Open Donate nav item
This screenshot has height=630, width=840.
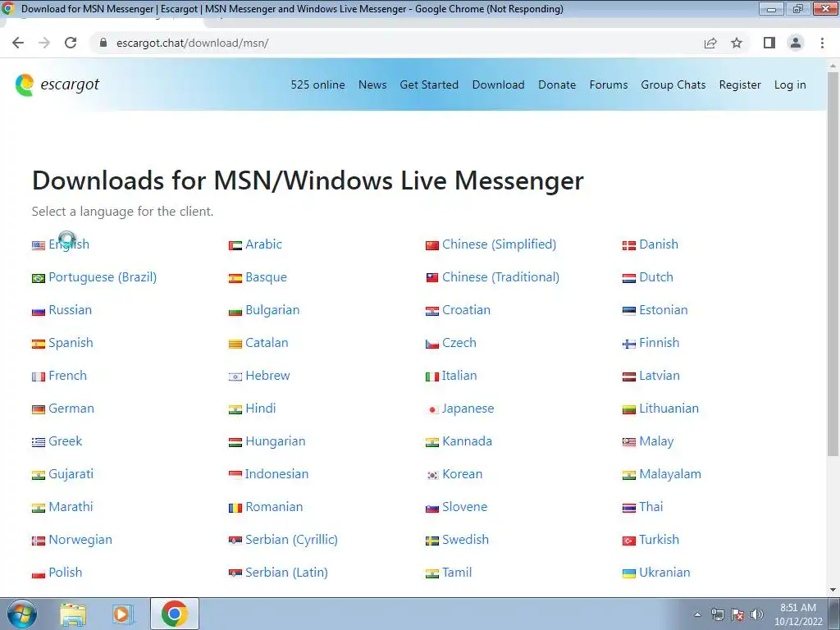pyautogui.click(x=557, y=84)
